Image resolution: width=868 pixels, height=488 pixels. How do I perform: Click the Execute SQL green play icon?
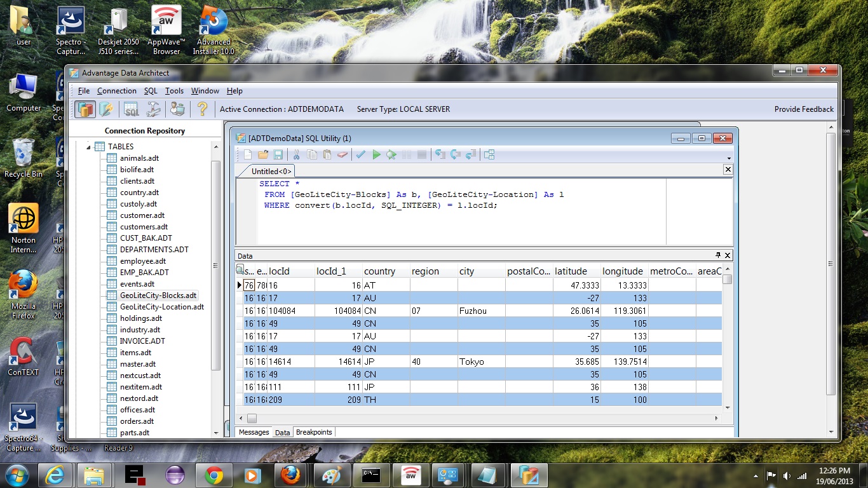tap(376, 154)
